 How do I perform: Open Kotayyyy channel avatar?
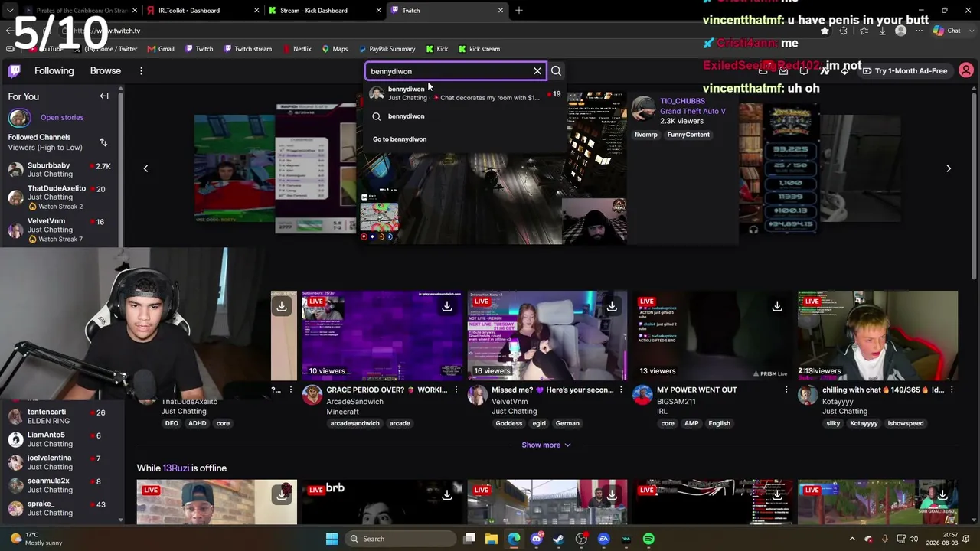point(808,395)
